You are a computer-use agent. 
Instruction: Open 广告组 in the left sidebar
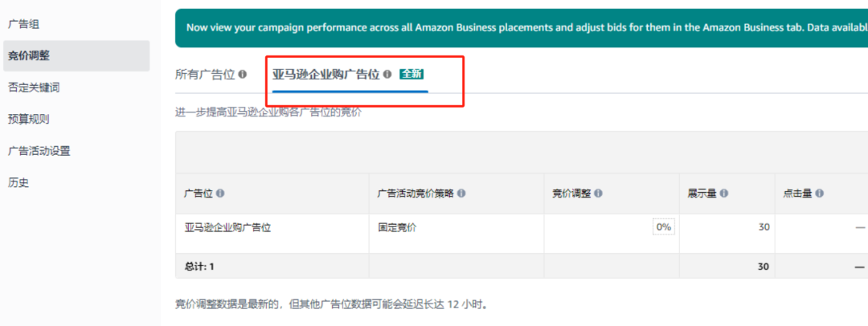point(24,24)
